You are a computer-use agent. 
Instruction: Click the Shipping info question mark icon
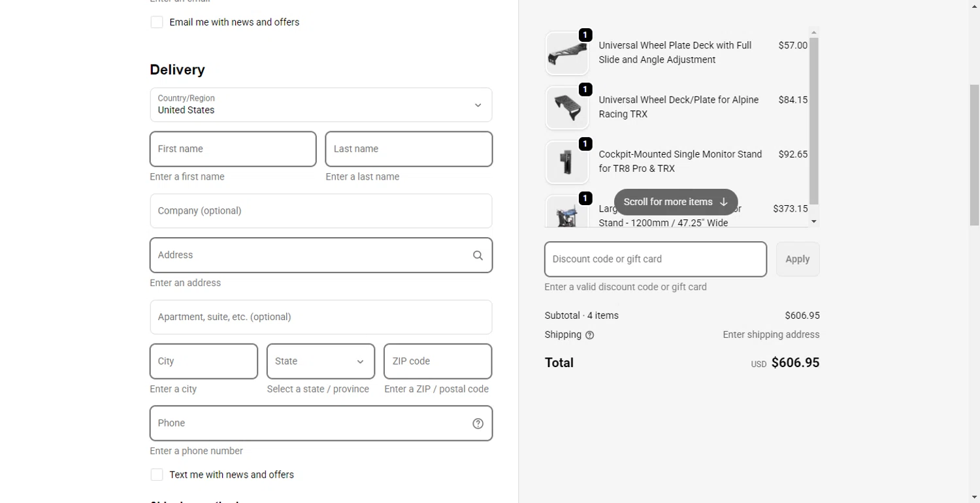(x=590, y=335)
